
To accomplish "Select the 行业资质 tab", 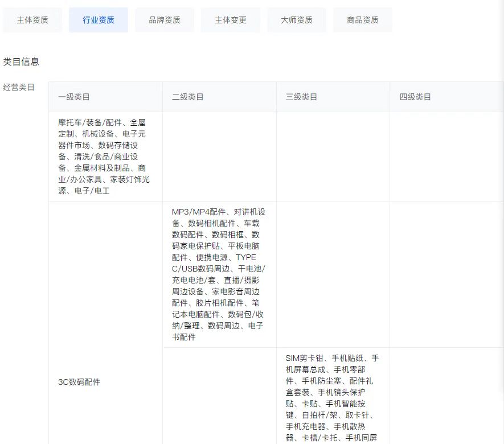I will point(99,20).
